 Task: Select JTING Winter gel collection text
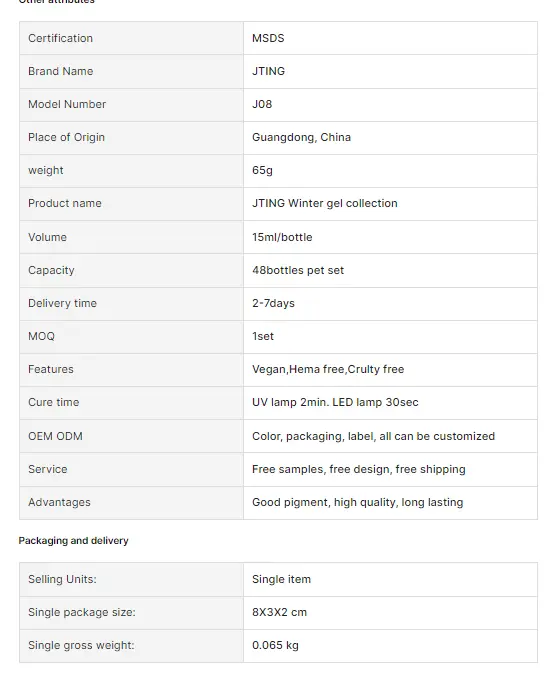tap(324, 203)
